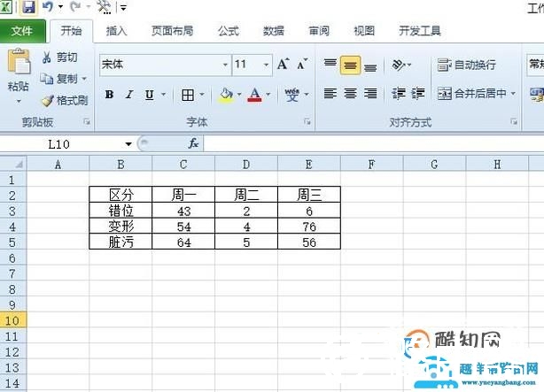Click the 粘贴 paste clipboard icon
Screen dimensions: 544x392
(x=19, y=62)
